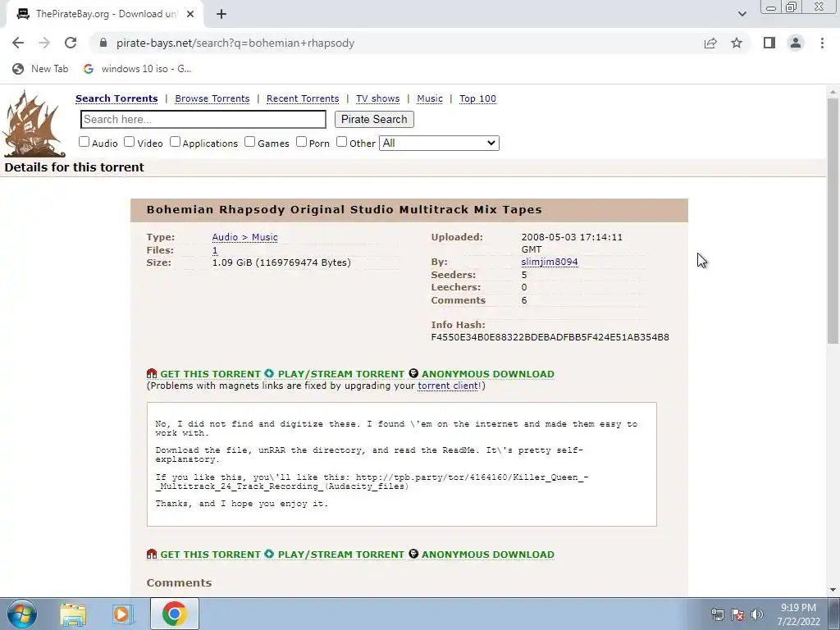
Task: Open the torrent client link
Action: click(x=448, y=386)
